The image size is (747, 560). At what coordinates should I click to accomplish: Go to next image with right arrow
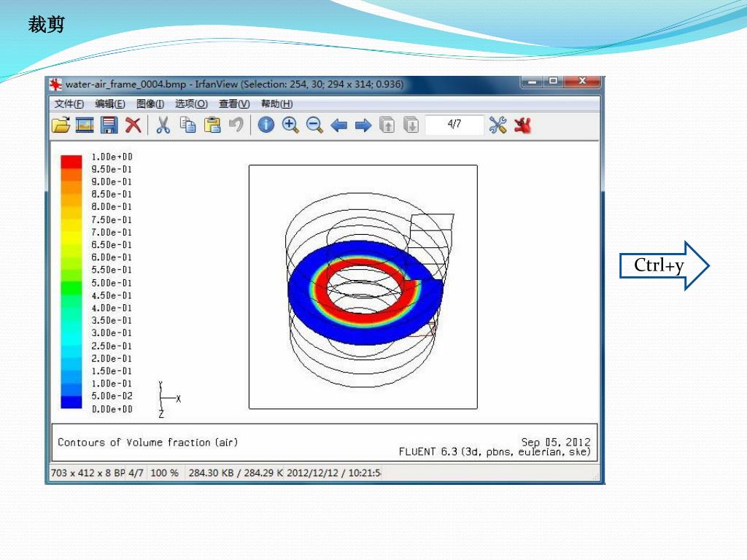[363, 125]
